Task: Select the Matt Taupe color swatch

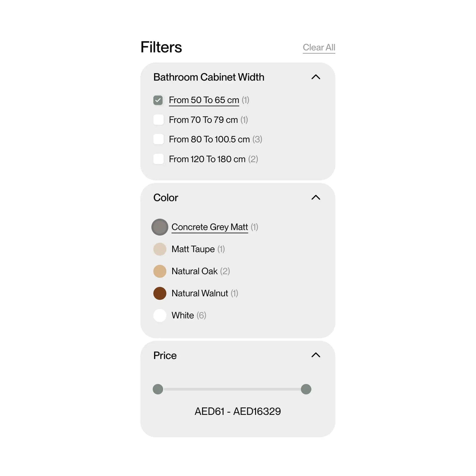Action: point(160,249)
